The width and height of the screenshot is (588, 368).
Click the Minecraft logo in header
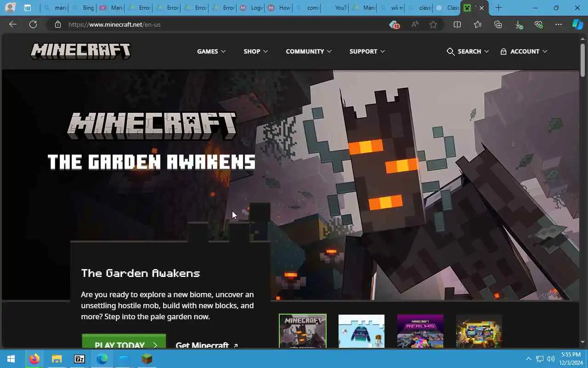80,51
